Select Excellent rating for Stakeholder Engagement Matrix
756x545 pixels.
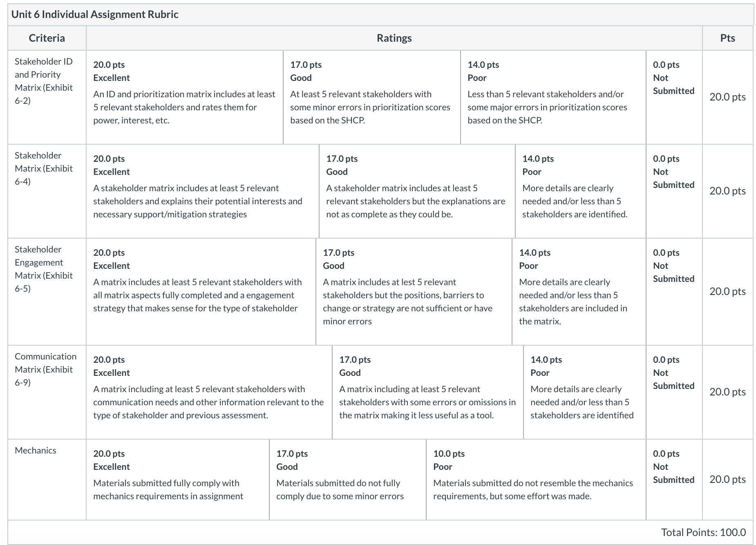point(201,292)
